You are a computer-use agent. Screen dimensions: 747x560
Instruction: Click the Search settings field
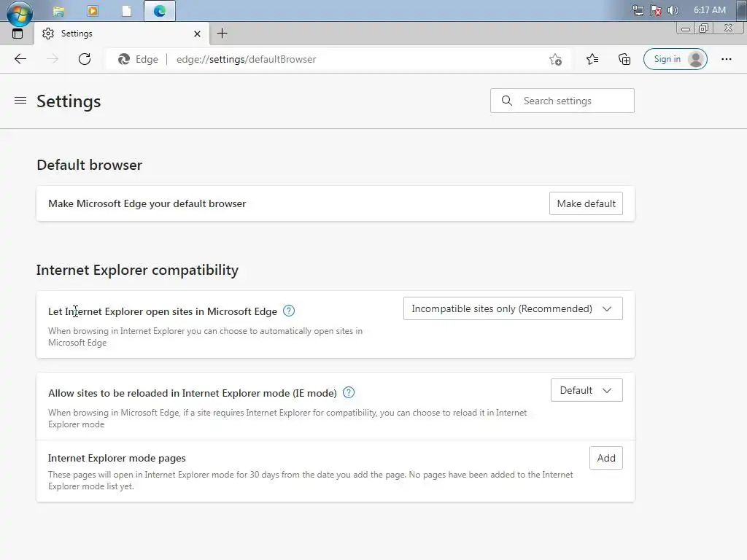pos(562,101)
